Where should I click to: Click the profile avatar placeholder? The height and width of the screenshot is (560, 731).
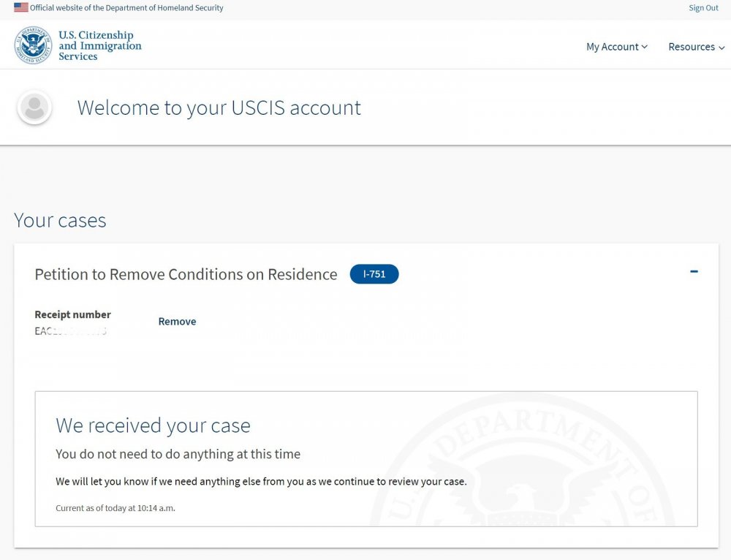(34, 107)
